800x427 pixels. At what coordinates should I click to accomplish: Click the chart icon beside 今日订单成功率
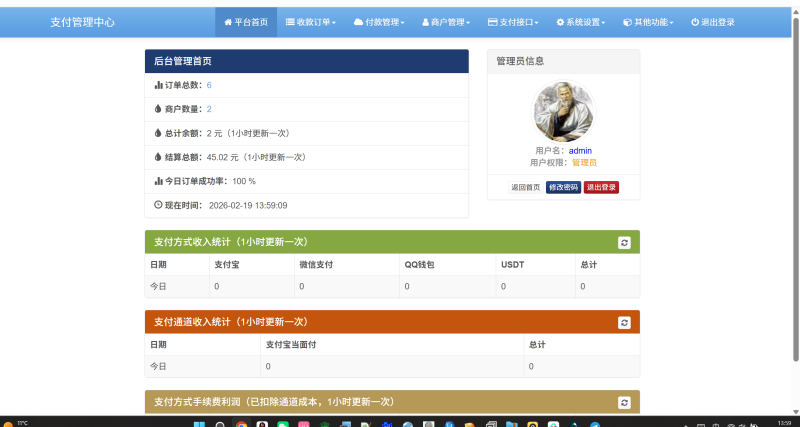click(158, 181)
